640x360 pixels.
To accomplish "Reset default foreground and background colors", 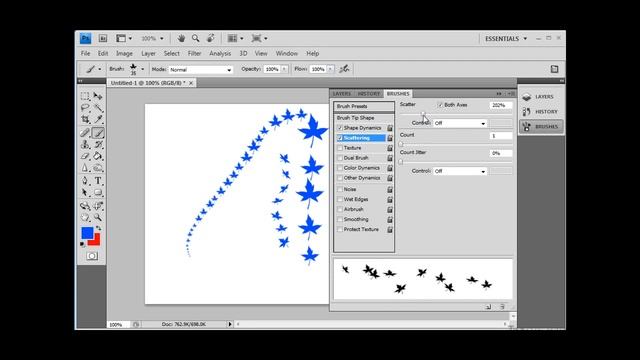I will click(82, 244).
